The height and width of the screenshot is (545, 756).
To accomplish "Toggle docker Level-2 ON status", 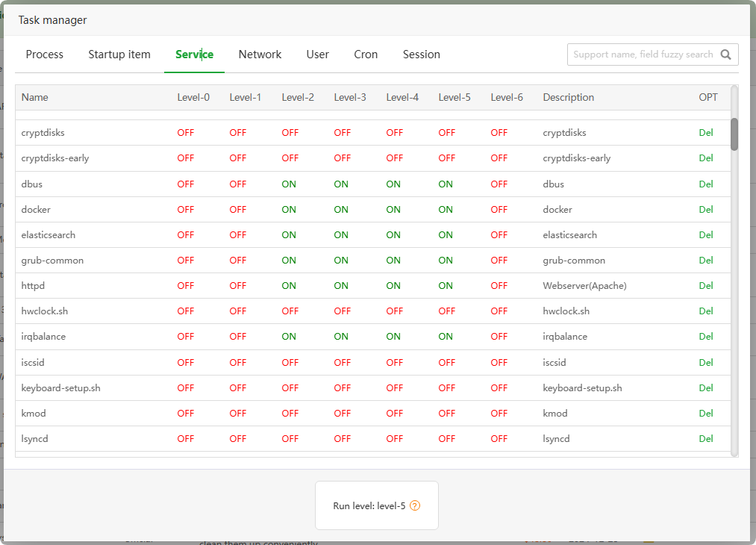I will point(289,210).
